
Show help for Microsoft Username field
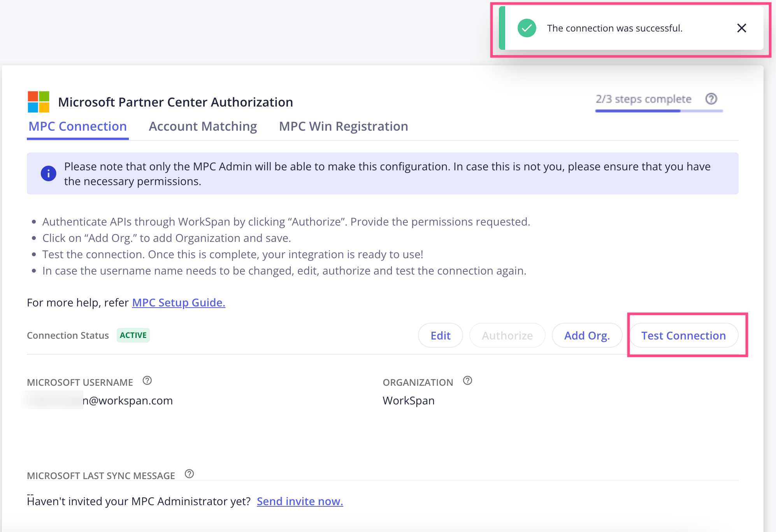tap(147, 381)
